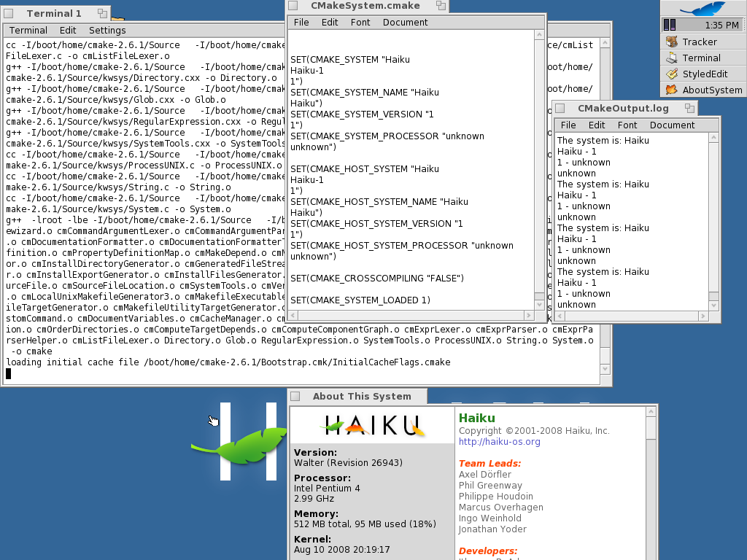Viewport: 747px width, 560px height.
Task: Open the Haiku leaf Deskbar menu
Action: 703,9
